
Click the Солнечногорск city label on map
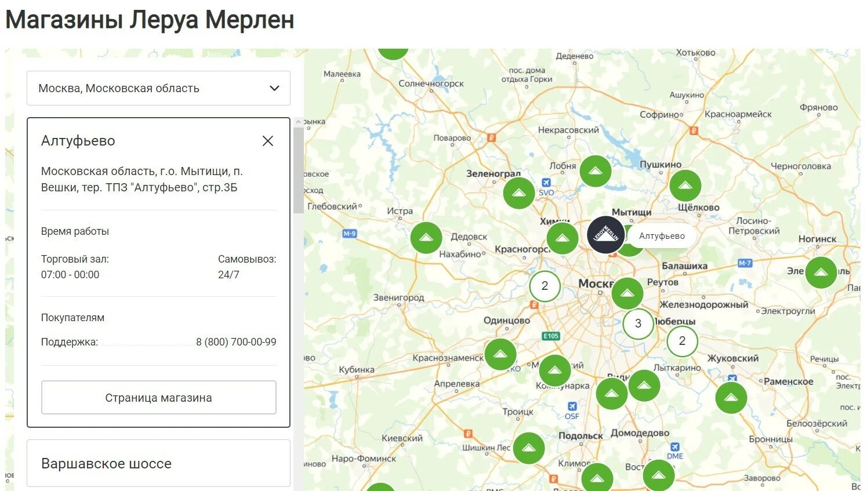tap(431, 83)
